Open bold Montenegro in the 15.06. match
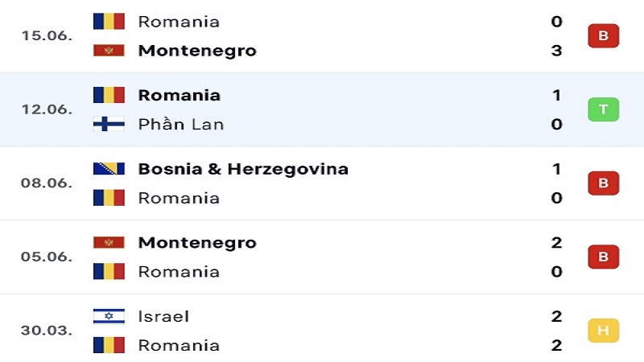The image size is (644, 362). click(x=197, y=51)
